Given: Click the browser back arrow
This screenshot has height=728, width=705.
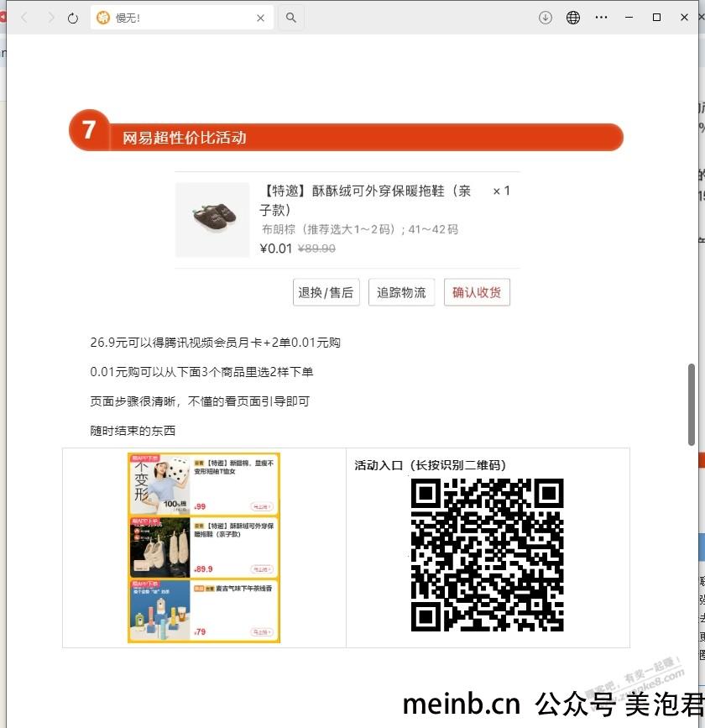Looking at the screenshot, I should coord(25,18).
